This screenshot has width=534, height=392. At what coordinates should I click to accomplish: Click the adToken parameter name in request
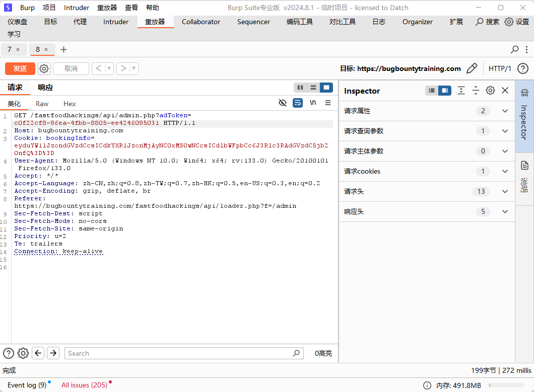point(173,115)
